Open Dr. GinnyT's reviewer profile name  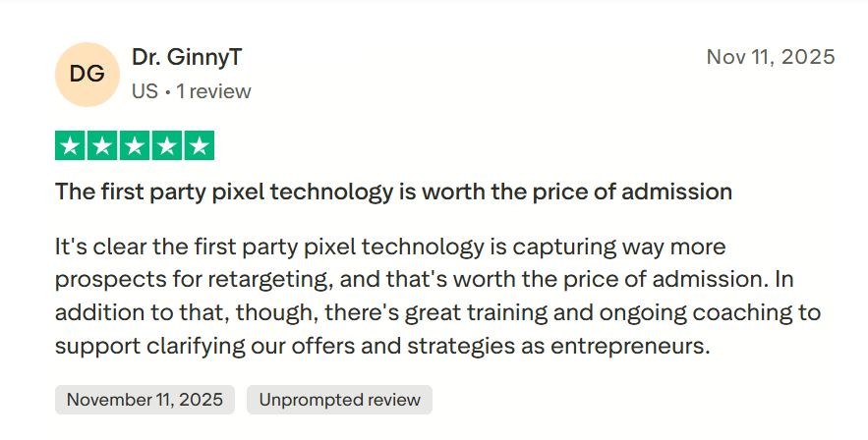187,58
